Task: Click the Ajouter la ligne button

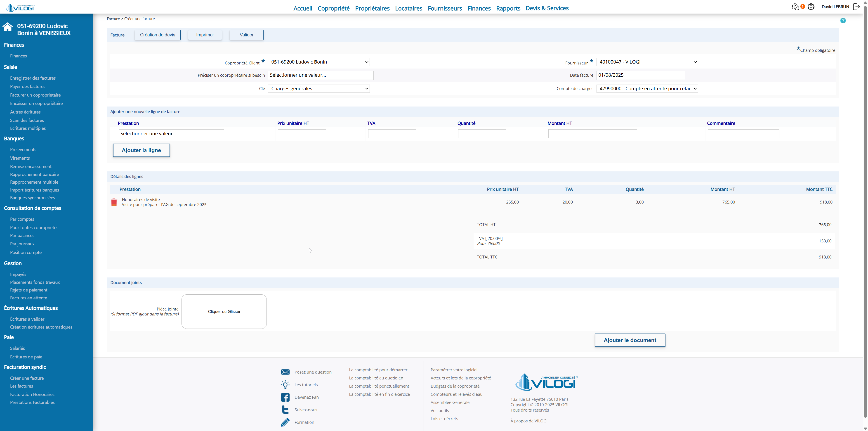Action: (x=141, y=150)
